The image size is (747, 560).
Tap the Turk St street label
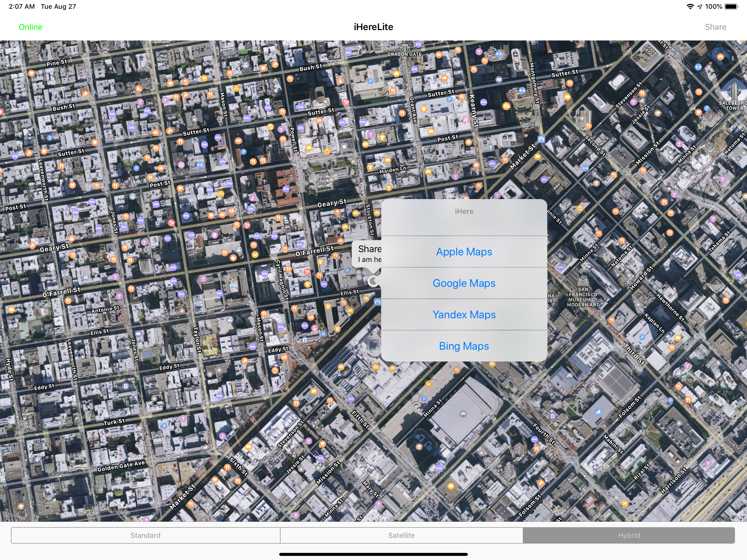coord(114,422)
